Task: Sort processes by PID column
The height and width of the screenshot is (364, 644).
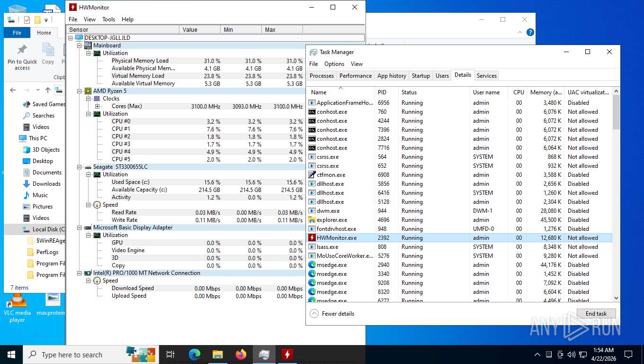Action: 386,92
